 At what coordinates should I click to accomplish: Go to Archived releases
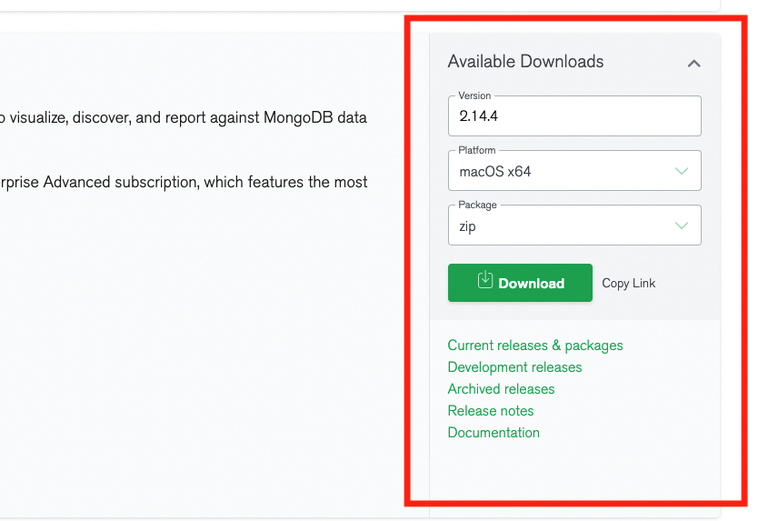(x=501, y=389)
